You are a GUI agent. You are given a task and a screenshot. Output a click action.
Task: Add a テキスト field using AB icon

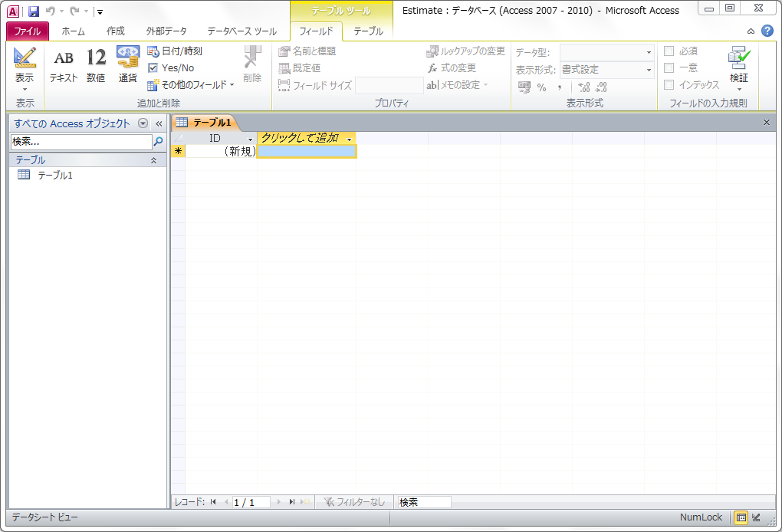64,65
